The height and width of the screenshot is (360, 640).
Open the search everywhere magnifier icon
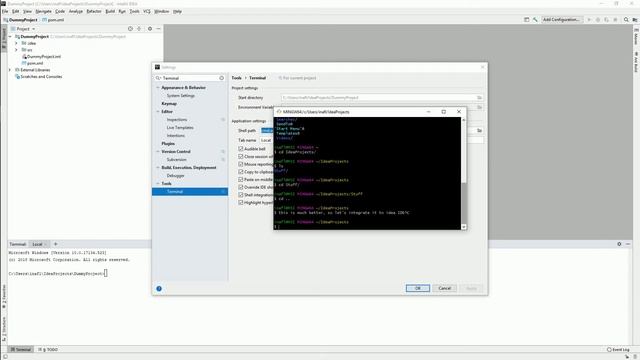[626, 20]
